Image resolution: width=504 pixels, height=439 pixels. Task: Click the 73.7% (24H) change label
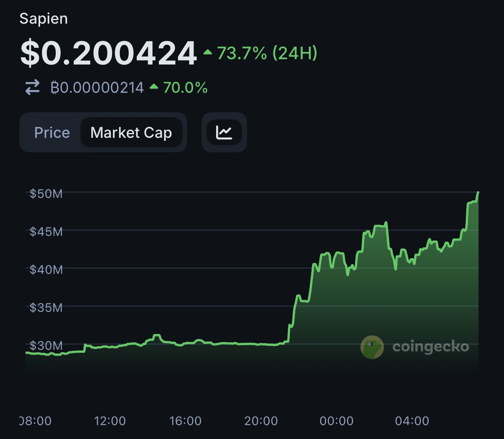point(267,53)
